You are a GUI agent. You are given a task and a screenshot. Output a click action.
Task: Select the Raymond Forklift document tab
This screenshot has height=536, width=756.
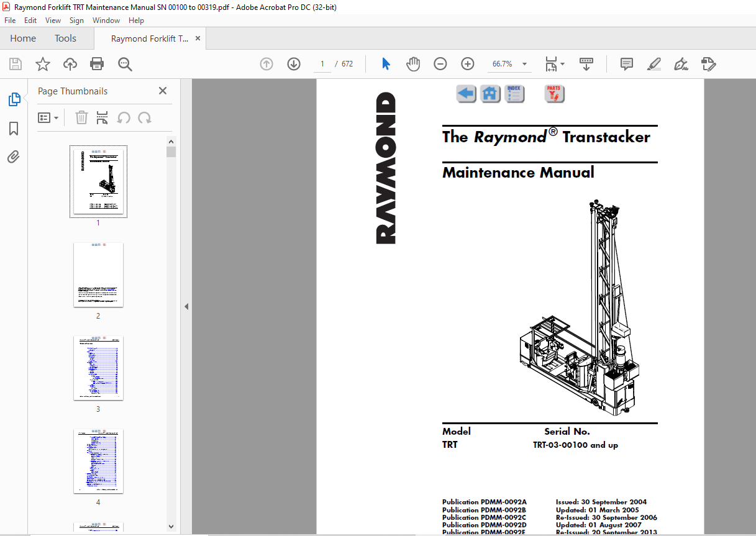tap(150, 39)
